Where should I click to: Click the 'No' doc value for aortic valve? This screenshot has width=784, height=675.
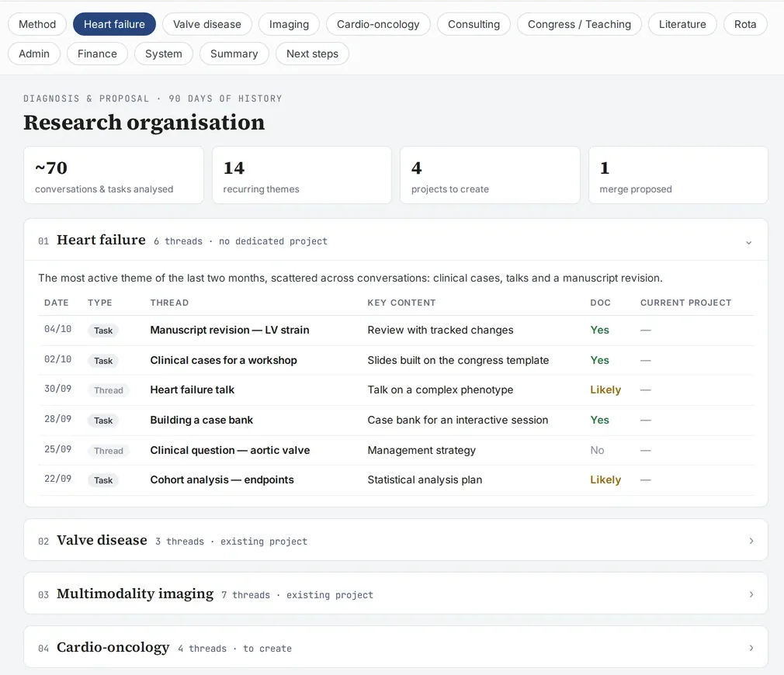597,450
